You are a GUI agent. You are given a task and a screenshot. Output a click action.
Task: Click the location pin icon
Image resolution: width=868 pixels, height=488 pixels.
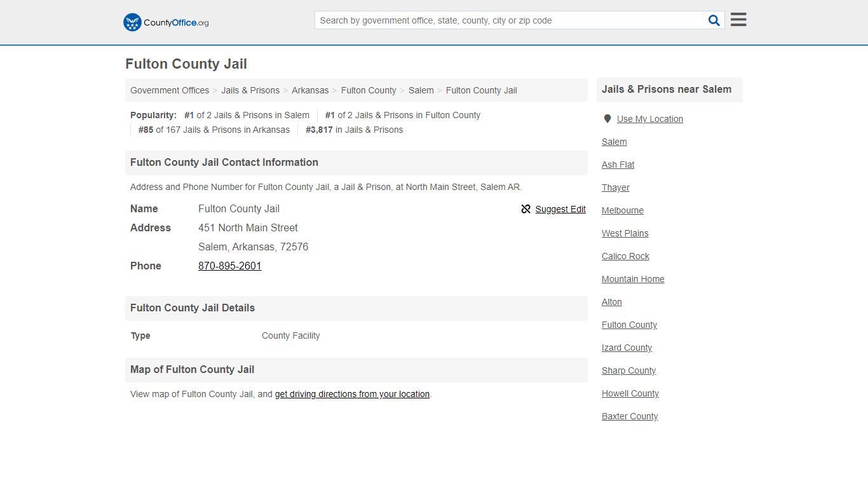pos(607,119)
